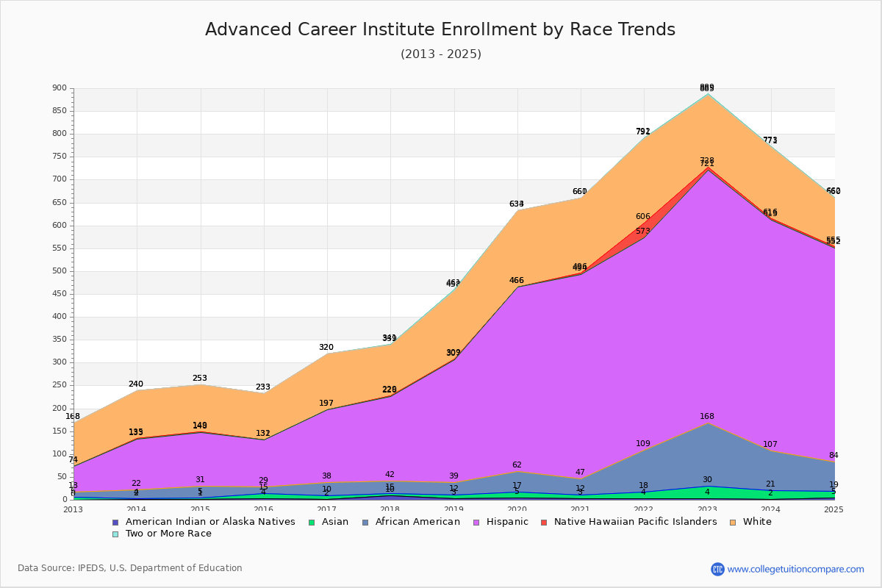Image resolution: width=882 pixels, height=588 pixels.
Task: Click the 'American Indian or Alaska Natives' legend label
Action: 210,522
